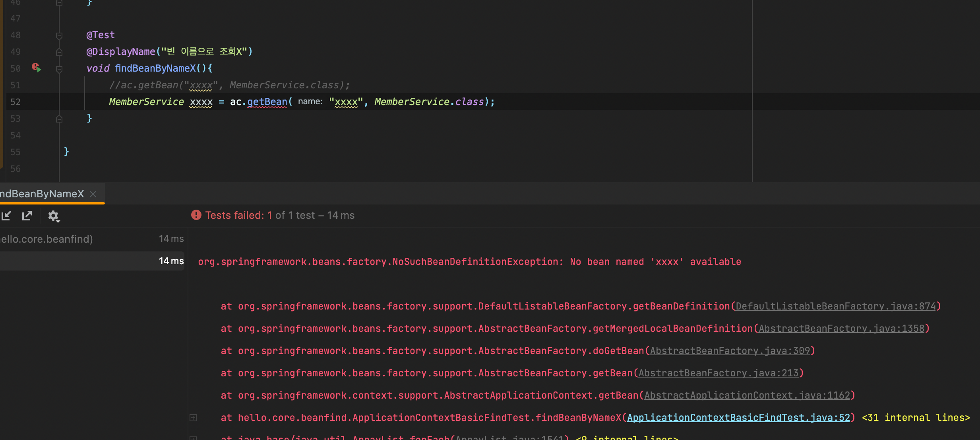Viewport: 980px width, 440px height.
Task: Open AbstractBeanFactory.java:309 link
Action: click(x=730, y=351)
